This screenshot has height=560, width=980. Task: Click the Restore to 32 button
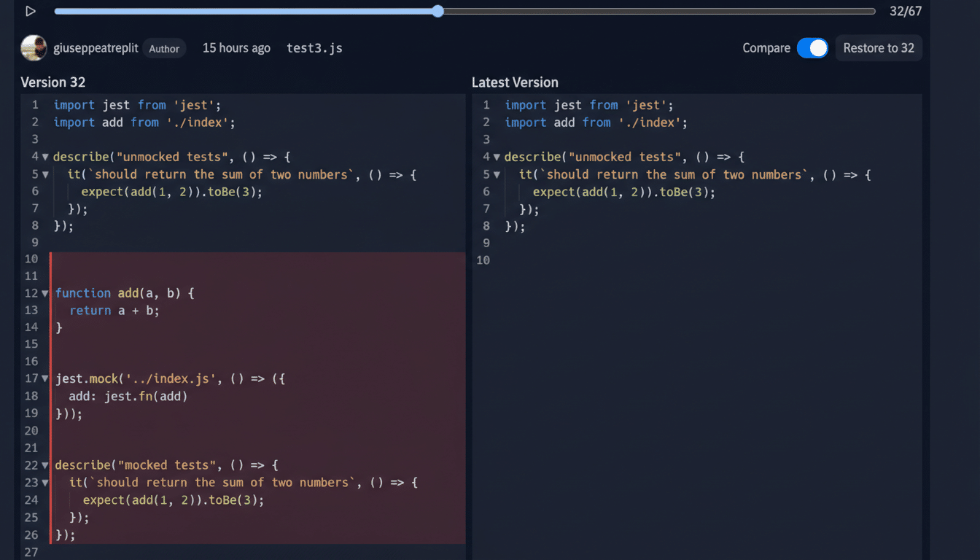879,47
